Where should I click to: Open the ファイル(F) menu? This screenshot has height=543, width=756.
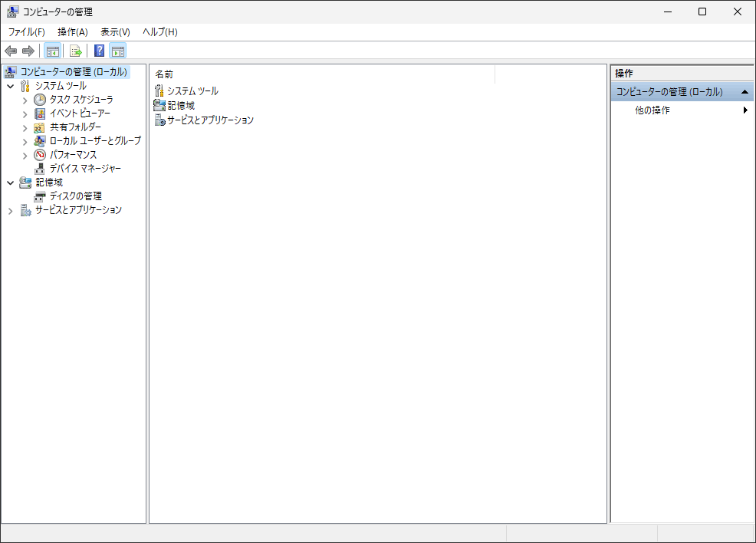(27, 31)
